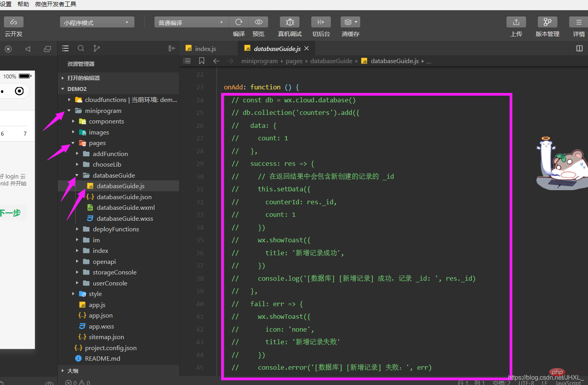Expand the cloudfunctions folder

[118, 100]
